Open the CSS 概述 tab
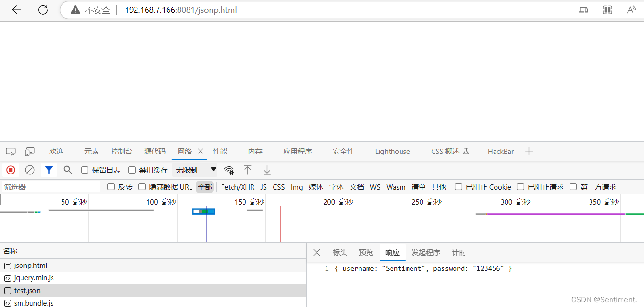This screenshot has height=307, width=644. (450, 152)
